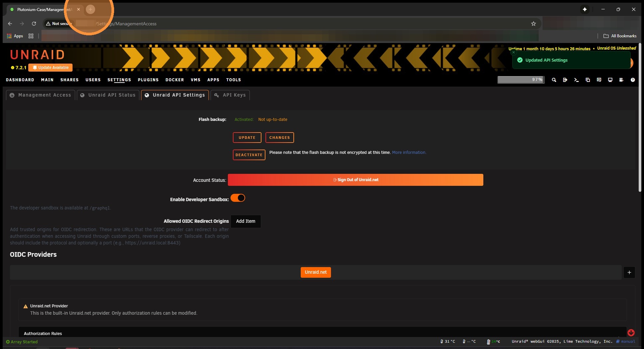Click the red scroll-down arrow icon

coord(631,333)
